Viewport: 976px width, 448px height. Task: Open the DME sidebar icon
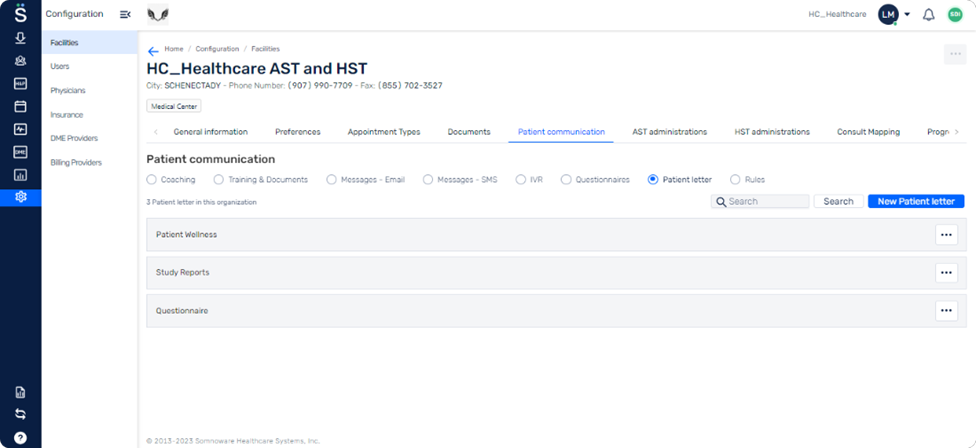[21, 152]
